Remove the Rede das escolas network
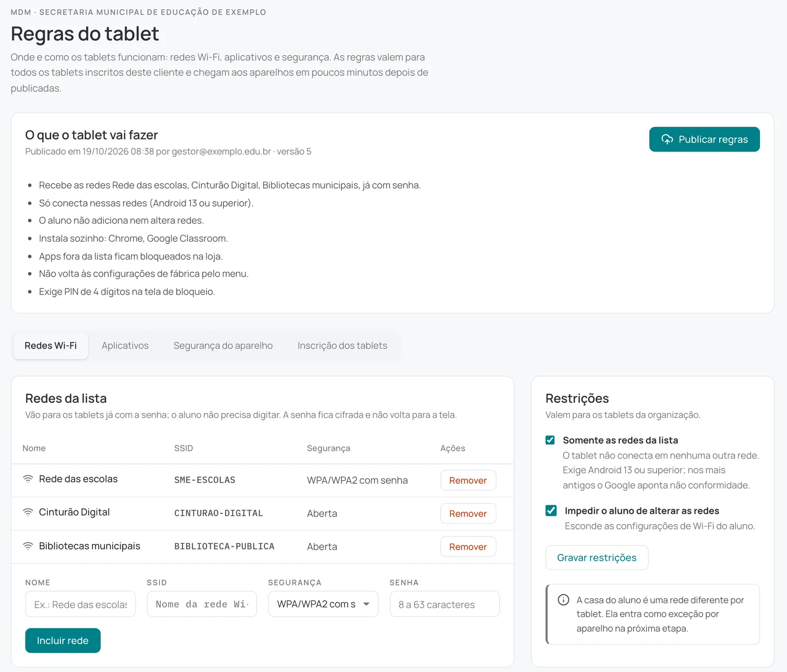 click(468, 480)
